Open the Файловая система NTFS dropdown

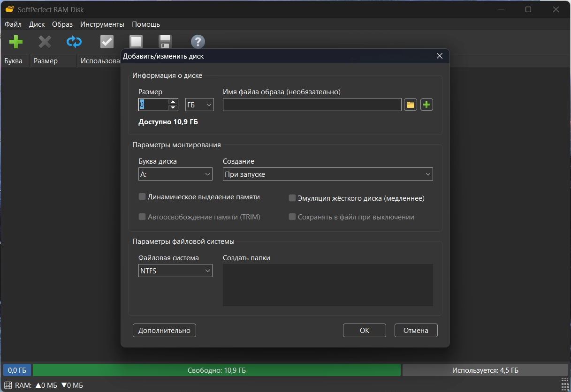(175, 271)
